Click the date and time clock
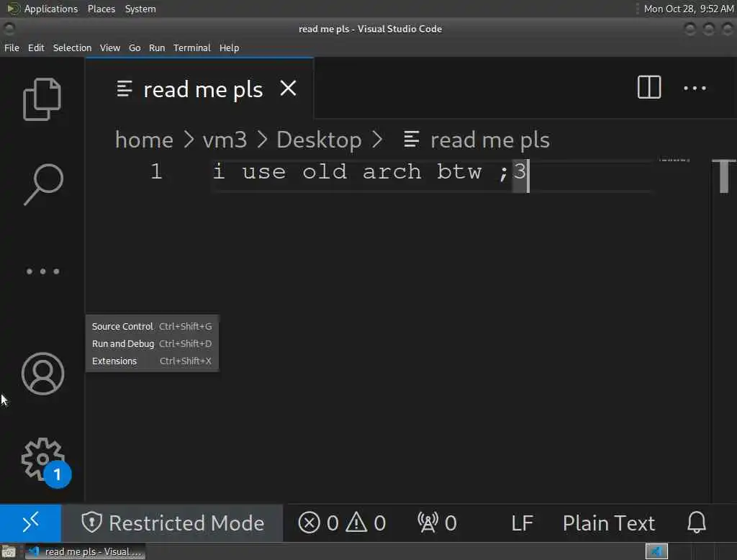737x560 pixels. click(x=689, y=9)
